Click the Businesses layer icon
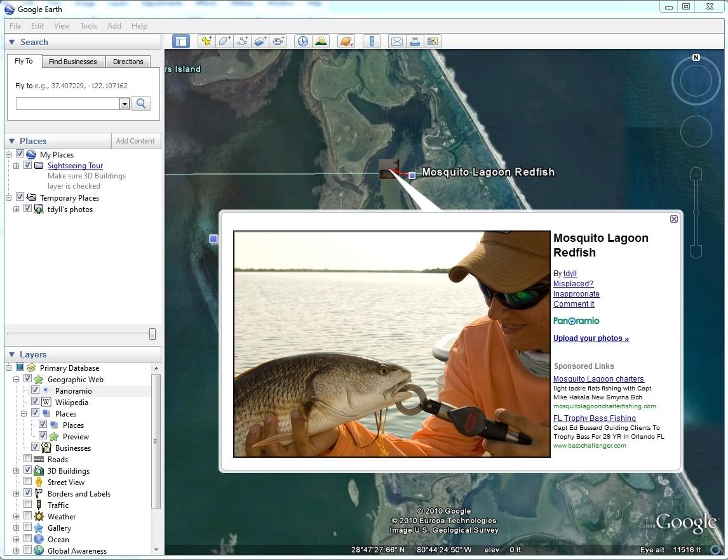The height and width of the screenshot is (560, 728). [x=46, y=448]
